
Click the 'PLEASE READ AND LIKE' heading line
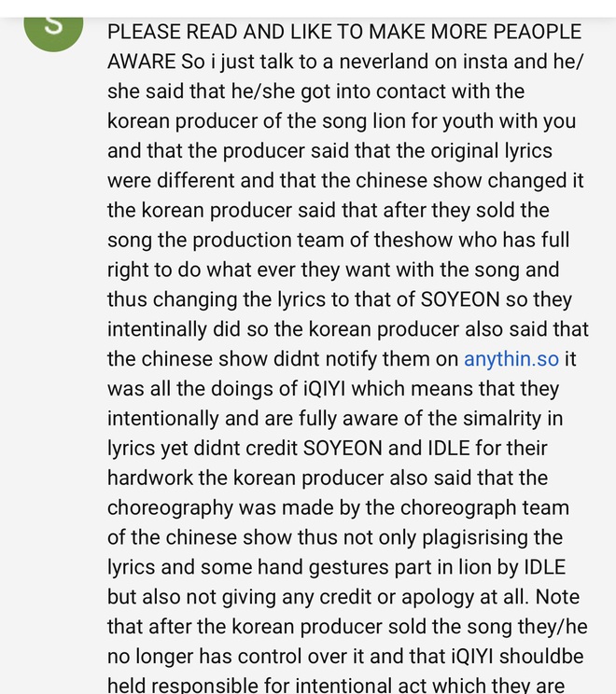pos(344,32)
